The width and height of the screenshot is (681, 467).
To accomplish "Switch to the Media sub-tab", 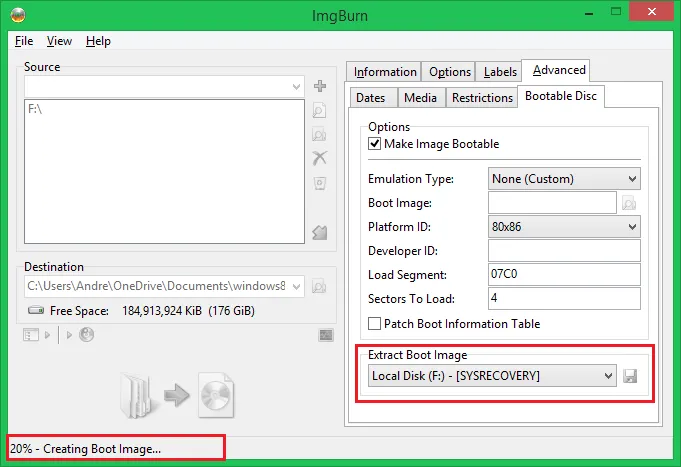I will (x=420, y=98).
